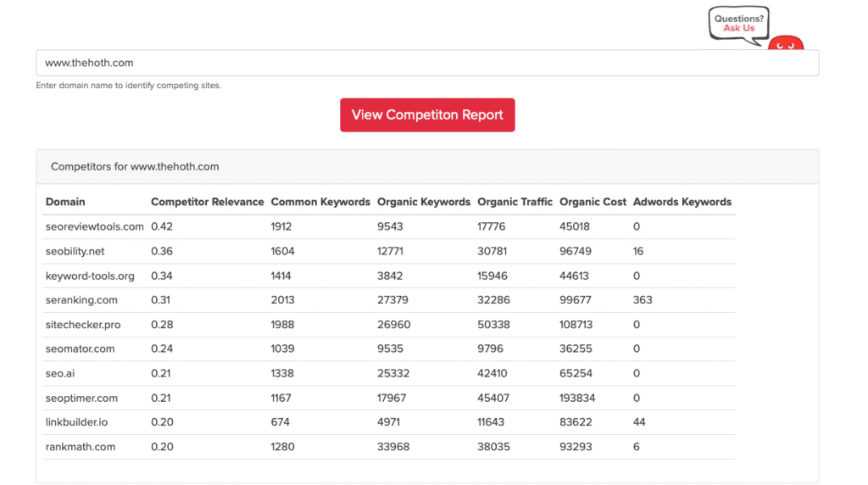
Task: Open the seoreviewtools.com domain entry
Action: click(95, 226)
